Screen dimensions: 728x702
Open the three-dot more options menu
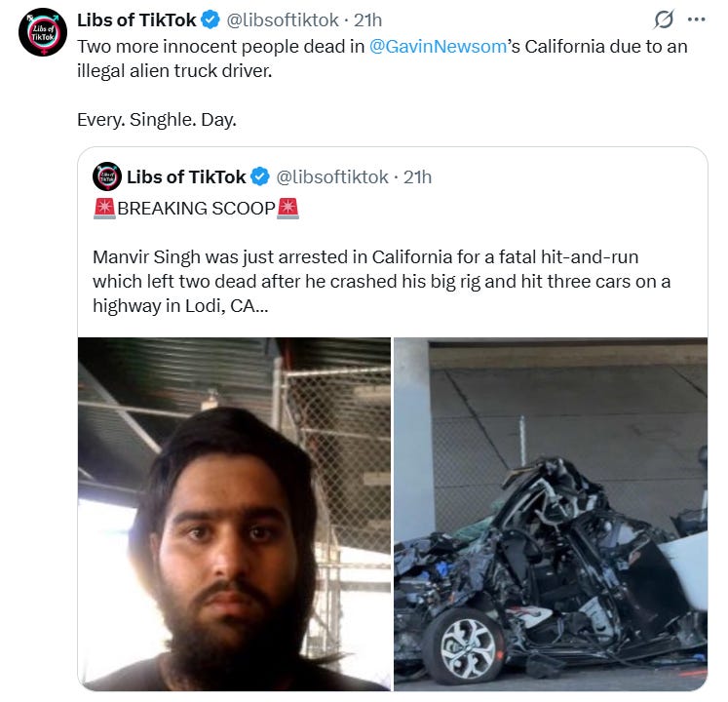tap(696, 19)
